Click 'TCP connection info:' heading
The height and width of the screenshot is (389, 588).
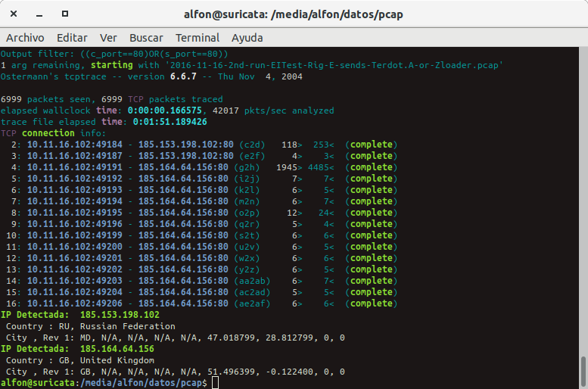(x=53, y=133)
